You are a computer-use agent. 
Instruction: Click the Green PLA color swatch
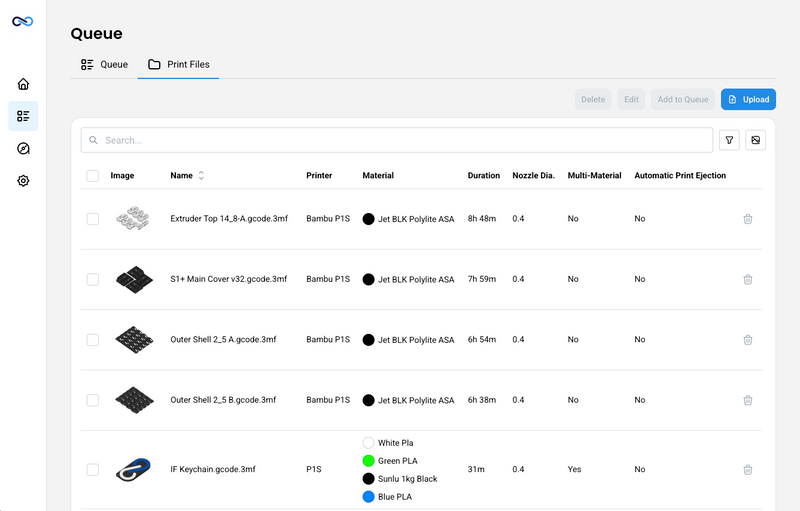pos(368,461)
